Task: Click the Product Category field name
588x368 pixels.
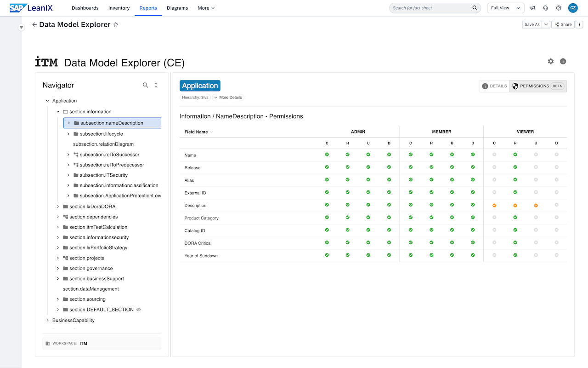Action: pos(201,218)
